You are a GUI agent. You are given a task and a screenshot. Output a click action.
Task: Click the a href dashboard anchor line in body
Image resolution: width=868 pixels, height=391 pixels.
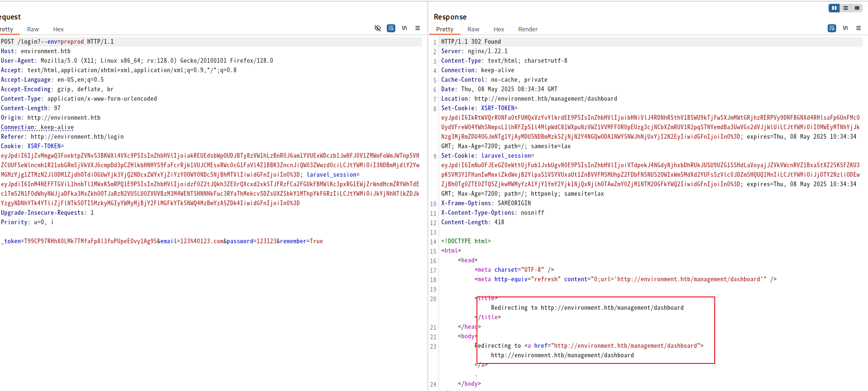[589, 346]
